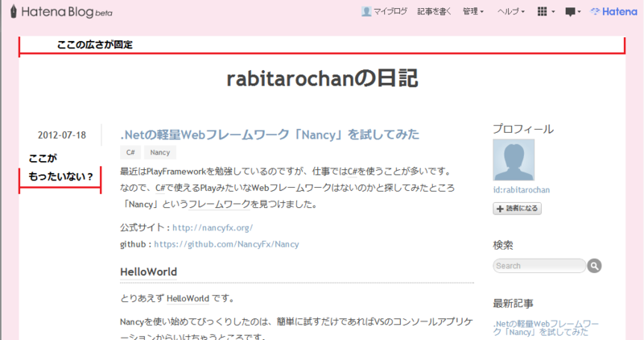The width and height of the screenshot is (644, 340).
Task: Open the http://nancyfx.org/ link
Action: (x=213, y=228)
